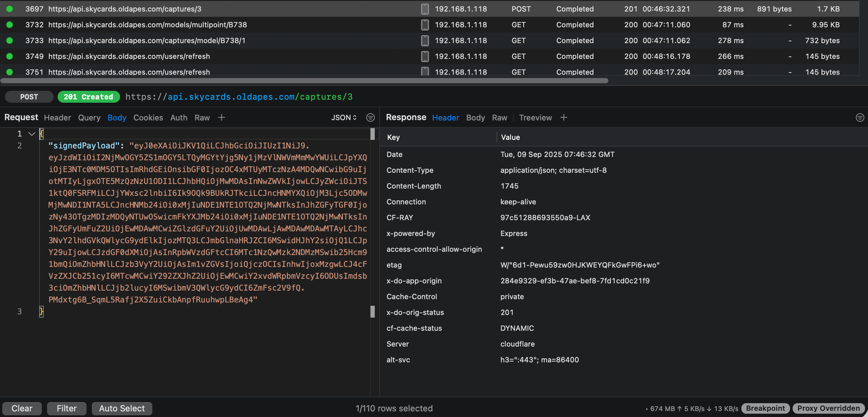Click the horizontal scrollbar under request list
The height and width of the screenshot is (417, 868).
[304, 81]
